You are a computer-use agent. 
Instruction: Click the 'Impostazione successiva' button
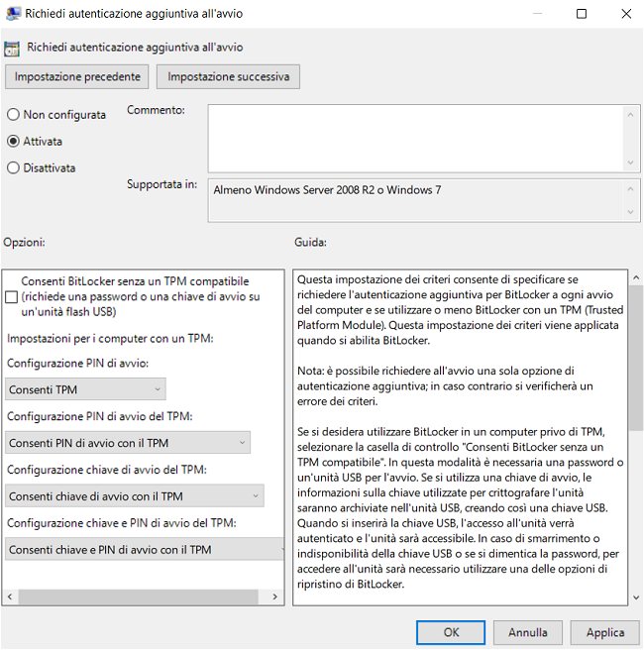coord(229,76)
